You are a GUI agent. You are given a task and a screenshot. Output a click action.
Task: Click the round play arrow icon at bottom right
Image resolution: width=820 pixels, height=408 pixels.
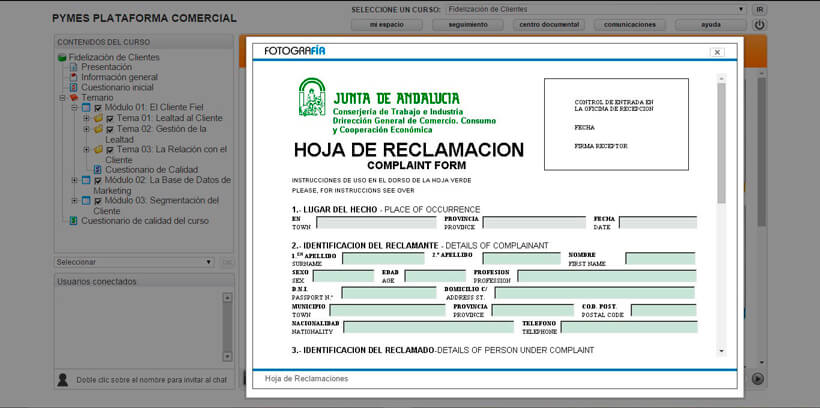758,378
